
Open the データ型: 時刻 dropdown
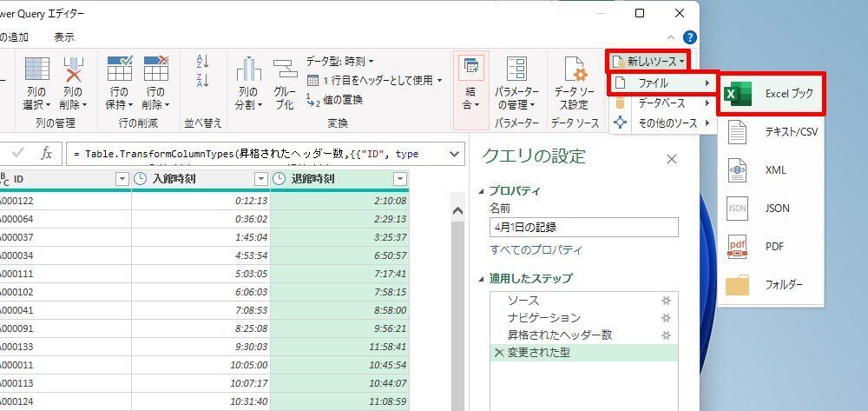pyautogui.click(x=340, y=61)
